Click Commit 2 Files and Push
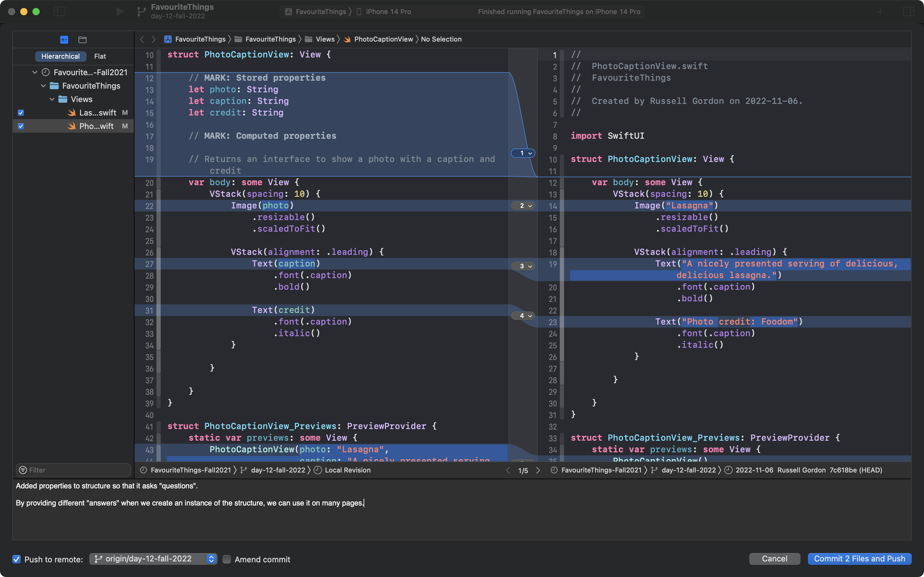 pyautogui.click(x=859, y=559)
